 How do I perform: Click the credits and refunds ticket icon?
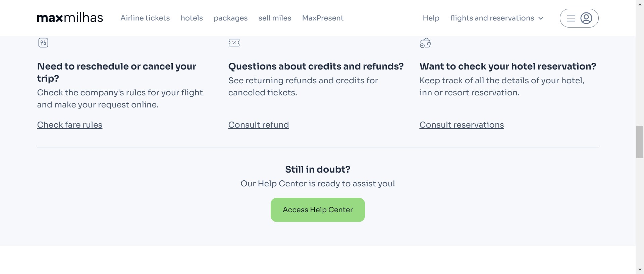234,43
